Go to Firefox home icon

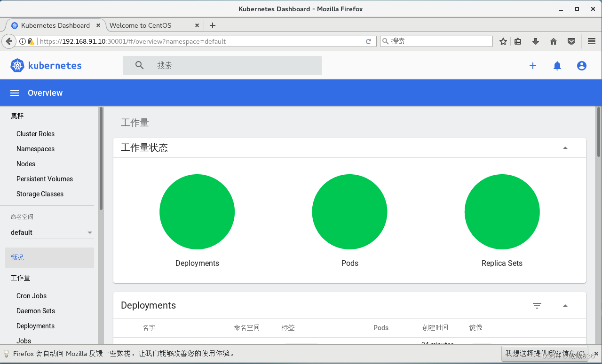(554, 41)
